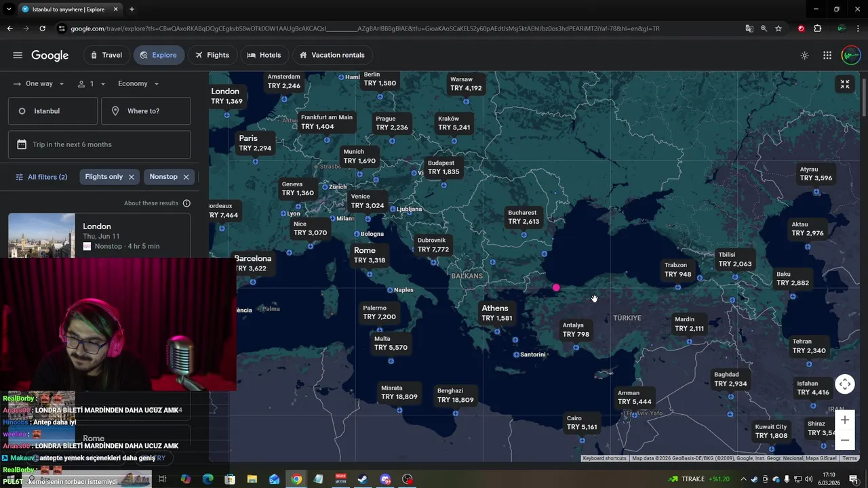Open the passenger count dropdown

(x=92, y=84)
